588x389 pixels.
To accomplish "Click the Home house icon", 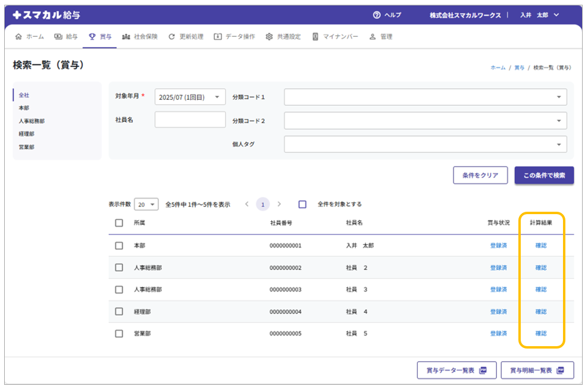I will pos(18,37).
